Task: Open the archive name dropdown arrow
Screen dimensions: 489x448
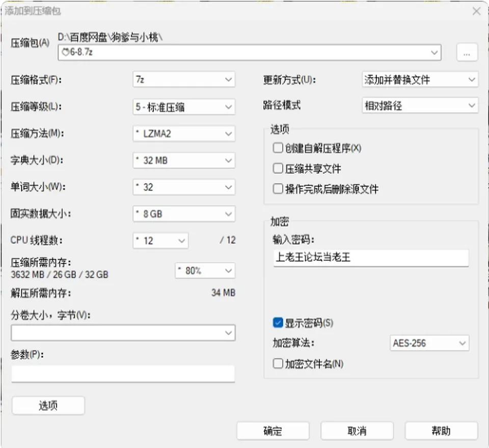Action: [434, 52]
